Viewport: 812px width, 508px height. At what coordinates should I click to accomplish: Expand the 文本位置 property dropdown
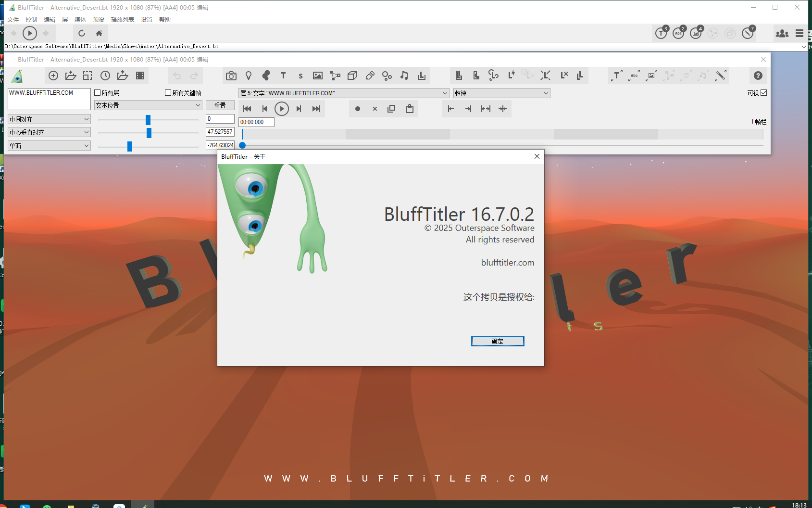tap(148, 105)
